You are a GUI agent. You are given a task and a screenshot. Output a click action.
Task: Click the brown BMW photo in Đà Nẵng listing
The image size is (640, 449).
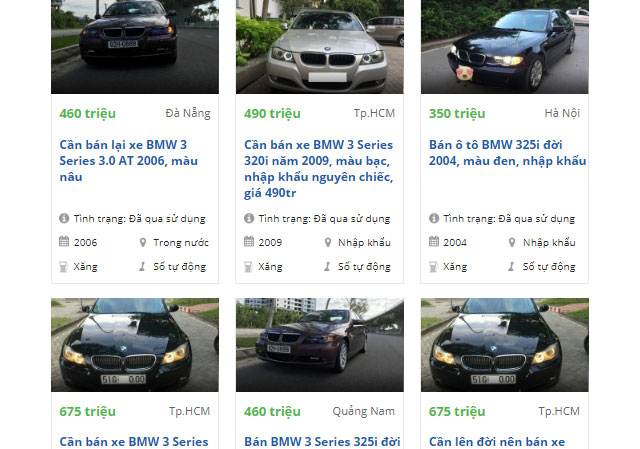(x=135, y=47)
